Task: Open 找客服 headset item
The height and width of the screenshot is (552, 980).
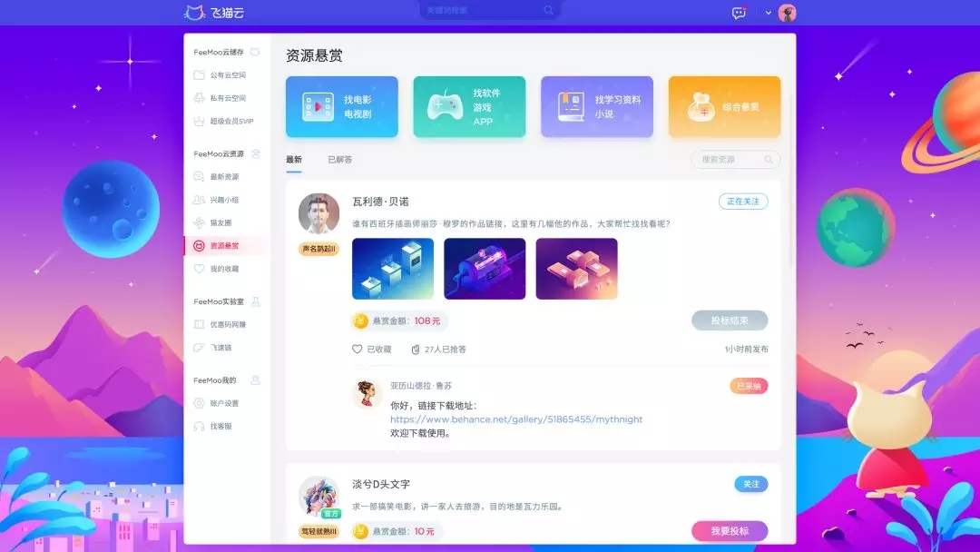Action: [220, 426]
